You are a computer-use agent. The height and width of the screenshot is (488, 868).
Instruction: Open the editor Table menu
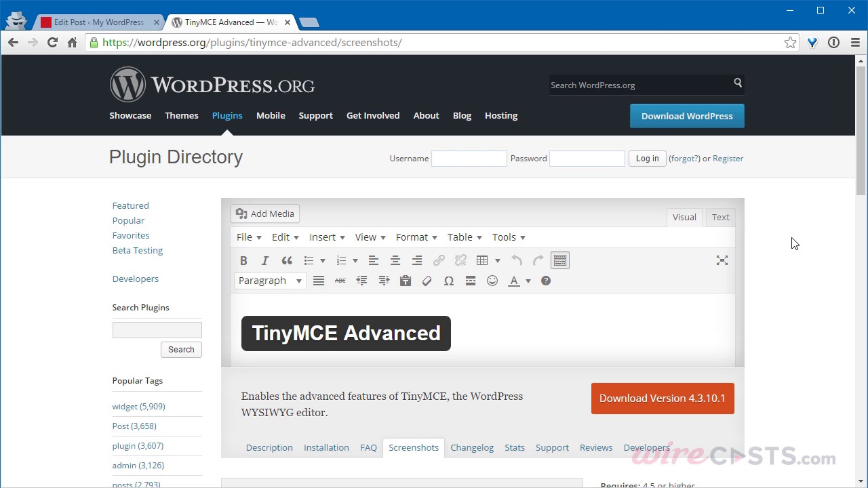click(465, 237)
